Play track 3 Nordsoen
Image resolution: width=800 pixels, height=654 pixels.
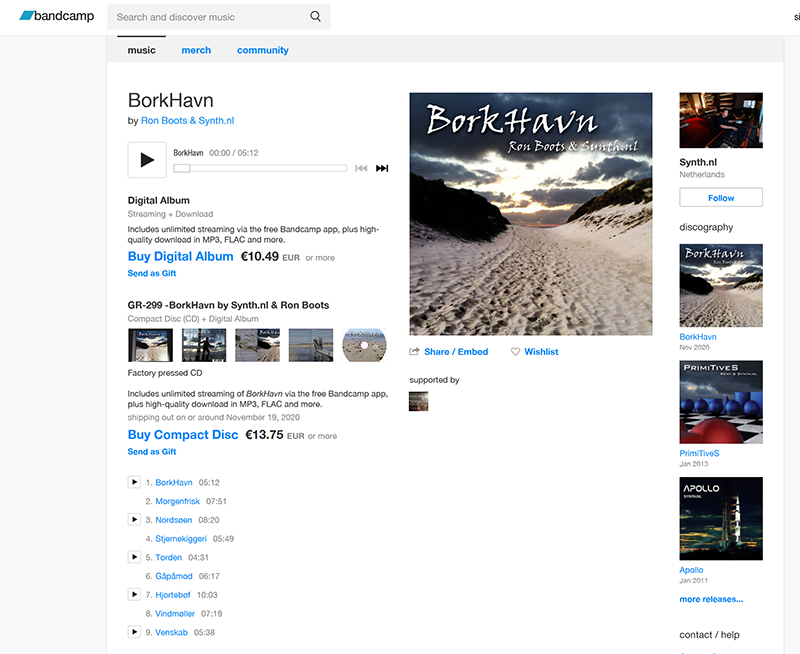tap(134, 519)
